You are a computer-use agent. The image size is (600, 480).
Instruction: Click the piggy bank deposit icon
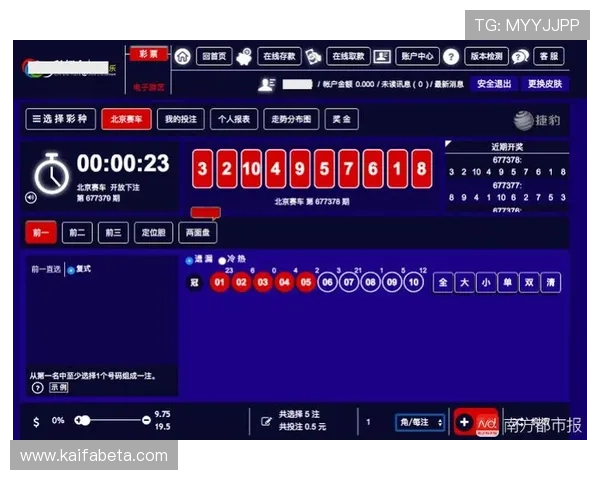245,57
